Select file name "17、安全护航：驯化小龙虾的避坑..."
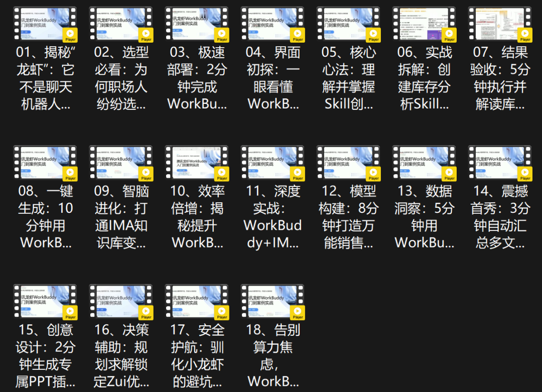 pos(197,356)
